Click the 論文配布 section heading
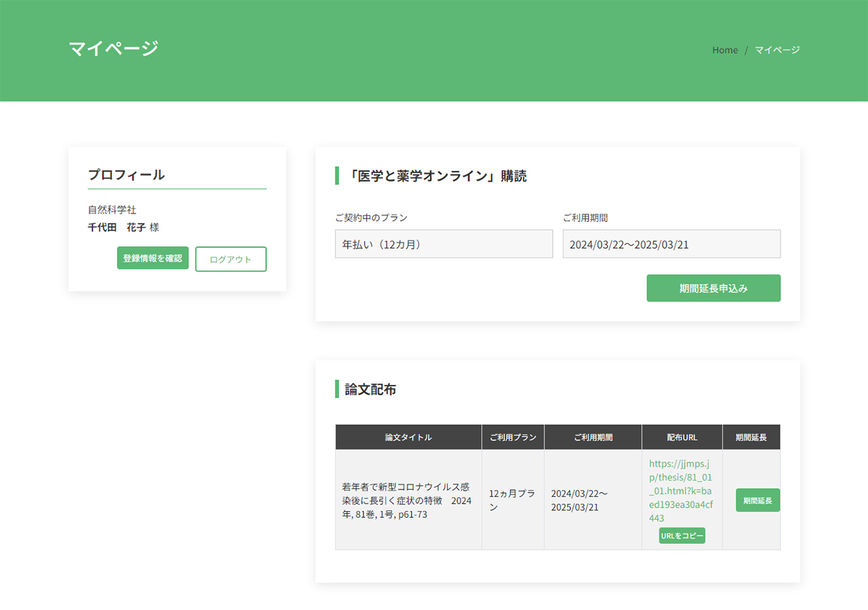This screenshot has width=868, height=610. pyautogui.click(x=370, y=389)
